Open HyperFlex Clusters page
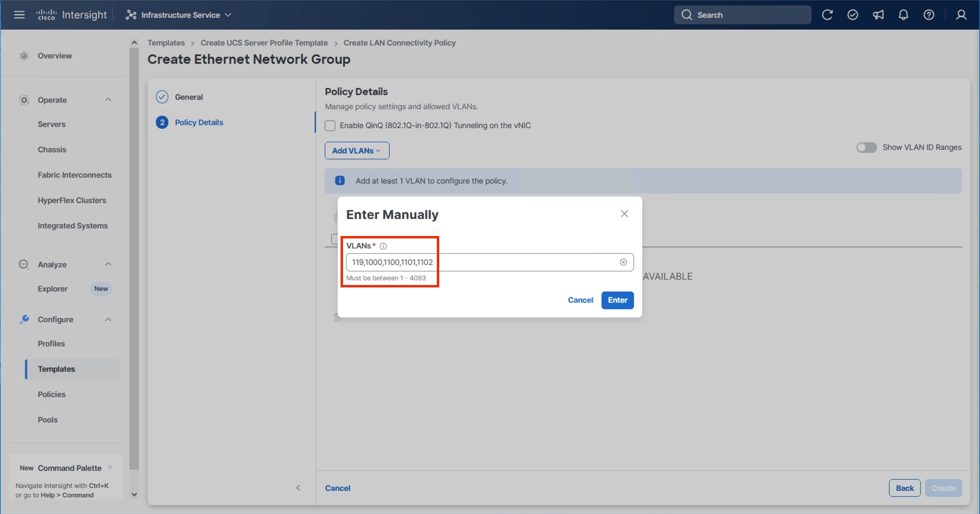 (72, 201)
